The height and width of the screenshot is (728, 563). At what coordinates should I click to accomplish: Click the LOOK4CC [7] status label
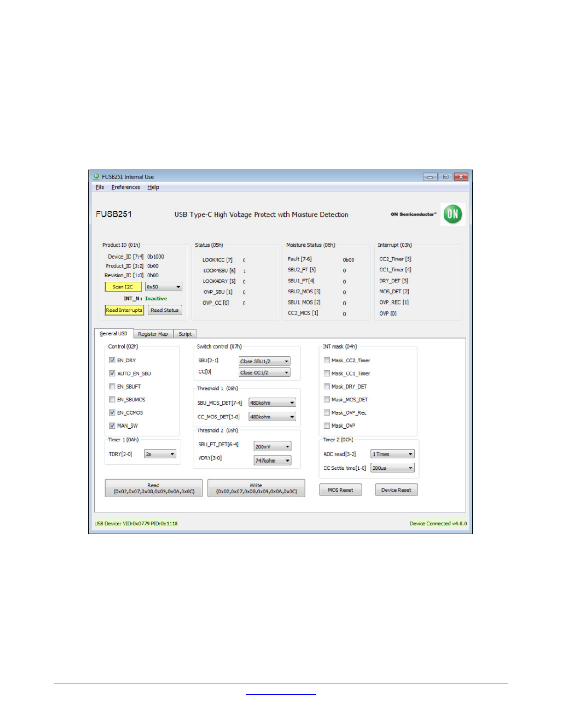click(217, 260)
